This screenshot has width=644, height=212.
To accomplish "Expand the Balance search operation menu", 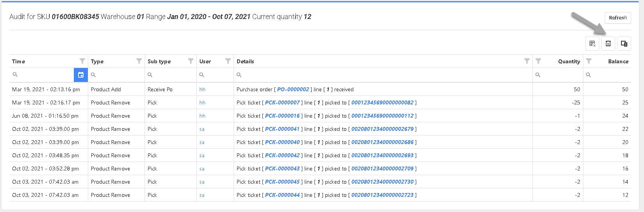I will (x=588, y=75).
